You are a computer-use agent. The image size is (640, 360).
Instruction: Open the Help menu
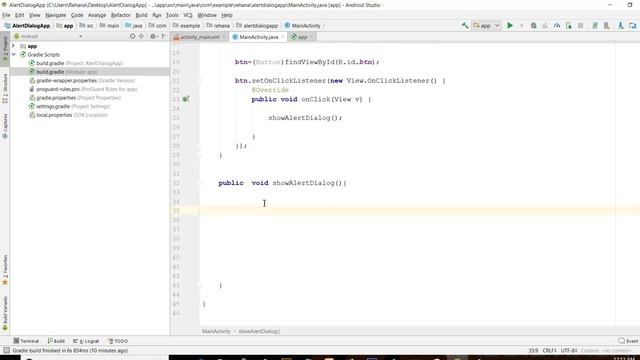tap(227, 15)
